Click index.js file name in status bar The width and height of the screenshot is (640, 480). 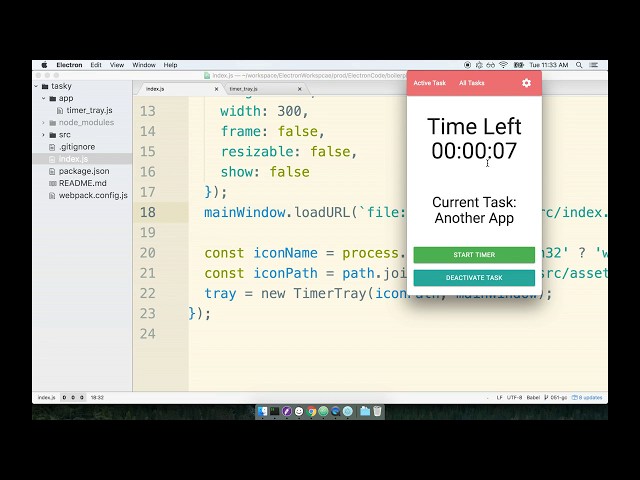tap(46, 398)
